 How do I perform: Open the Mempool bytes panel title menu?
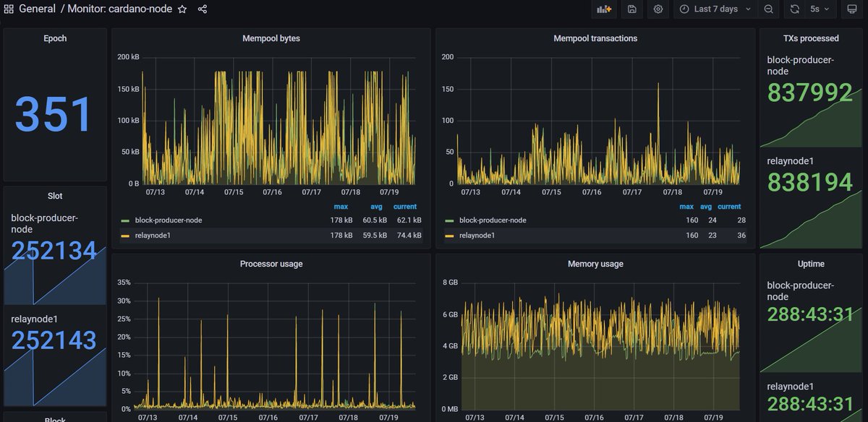(x=271, y=38)
